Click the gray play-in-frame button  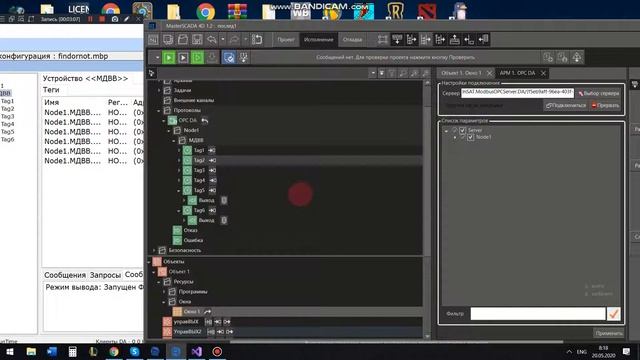183,58
